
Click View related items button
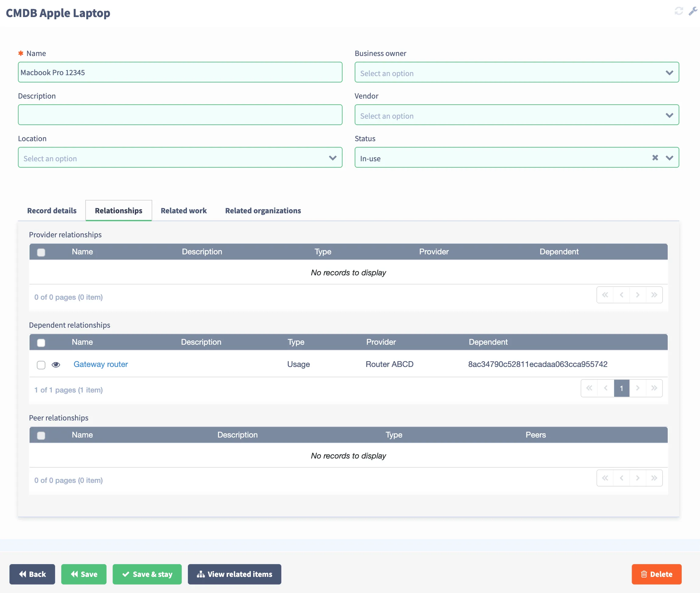click(x=234, y=574)
